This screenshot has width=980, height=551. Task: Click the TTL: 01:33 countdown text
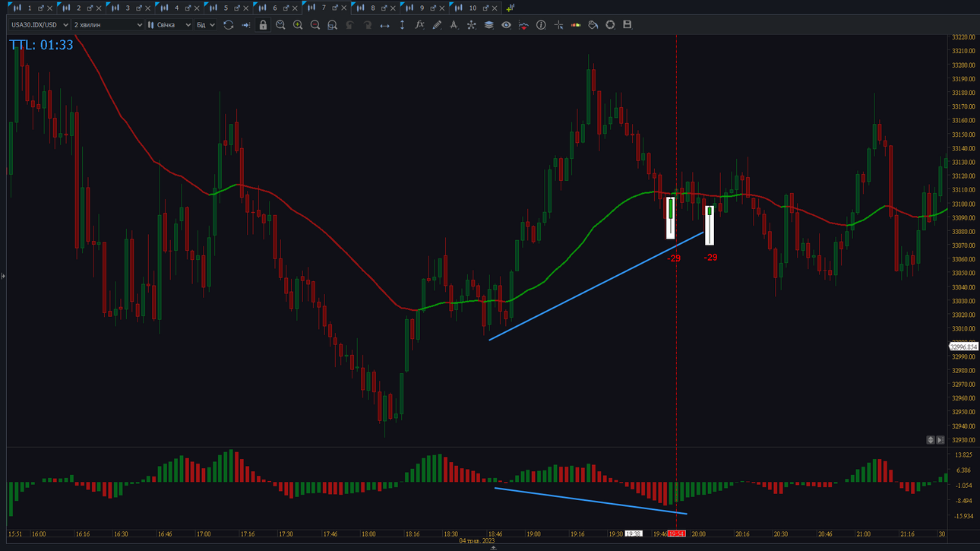pos(41,45)
